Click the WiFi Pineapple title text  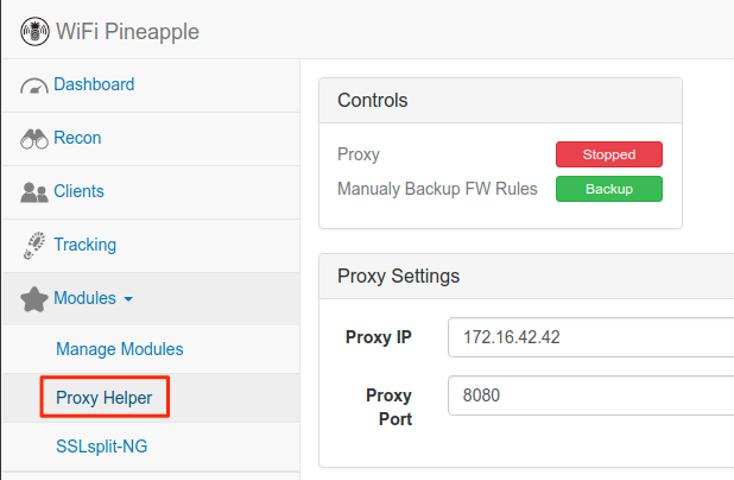[x=128, y=32]
